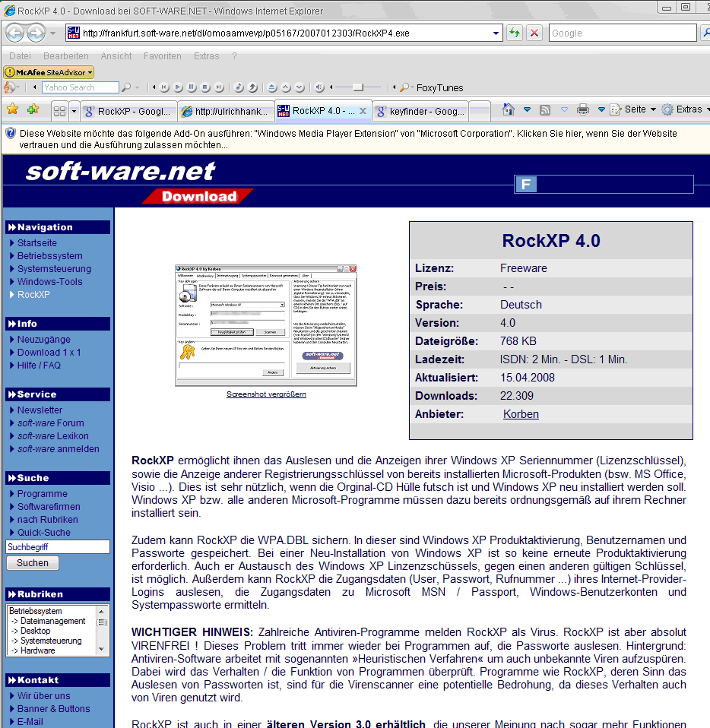This screenshot has width=710, height=728.
Task: Open the Print dropdown arrow
Action: coord(601,109)
